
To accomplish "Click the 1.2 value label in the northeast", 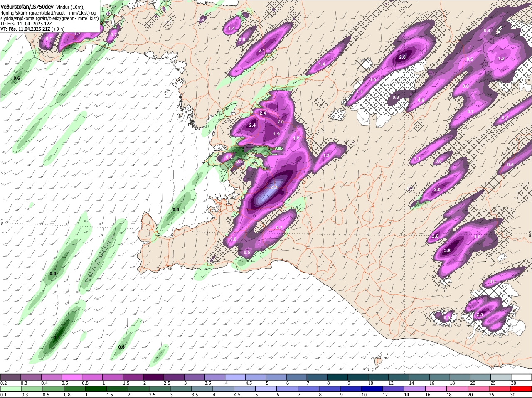I will click(501, 59).
